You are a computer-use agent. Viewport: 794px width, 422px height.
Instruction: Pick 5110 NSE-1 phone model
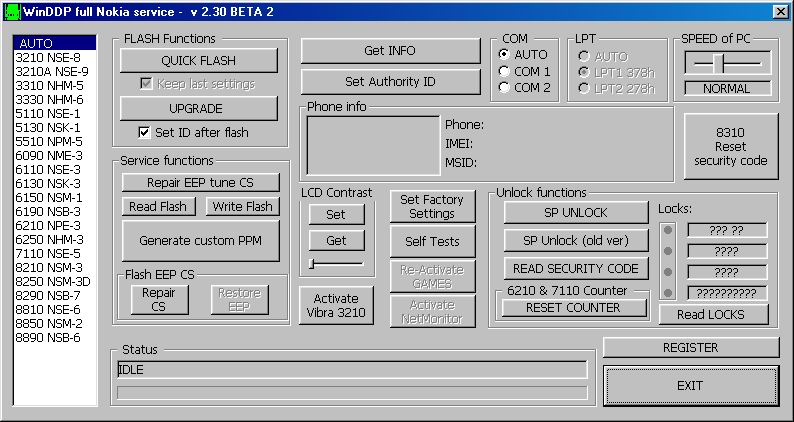pyautogui.click(x=55, y=113)
